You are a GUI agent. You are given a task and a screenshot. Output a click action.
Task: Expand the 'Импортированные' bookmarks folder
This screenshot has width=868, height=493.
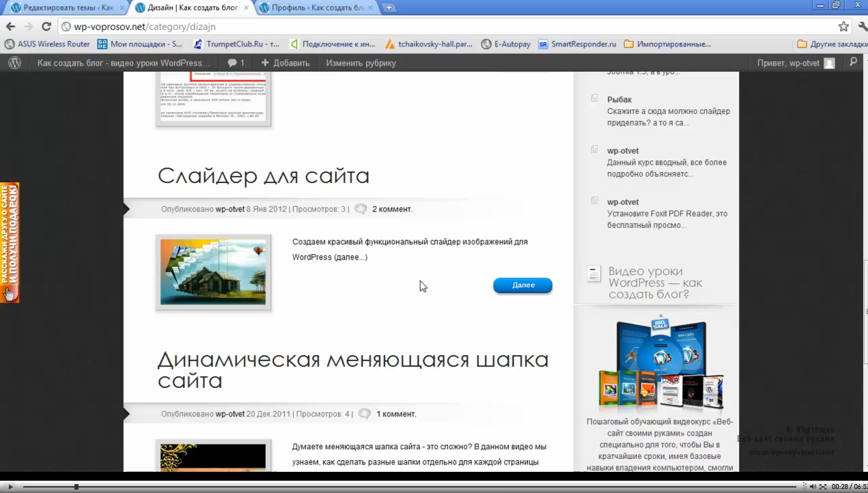667,44
